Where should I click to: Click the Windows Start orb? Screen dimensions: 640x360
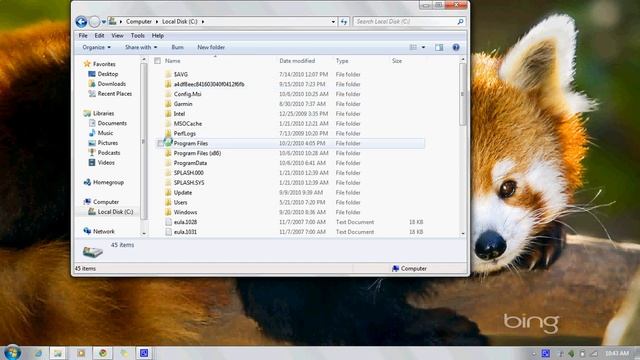(13, 352)
